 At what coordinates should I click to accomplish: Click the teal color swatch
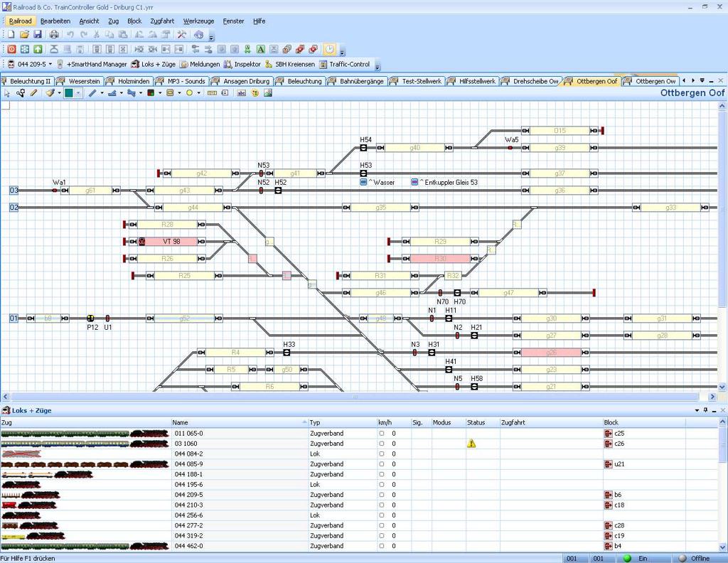[69, 93]
